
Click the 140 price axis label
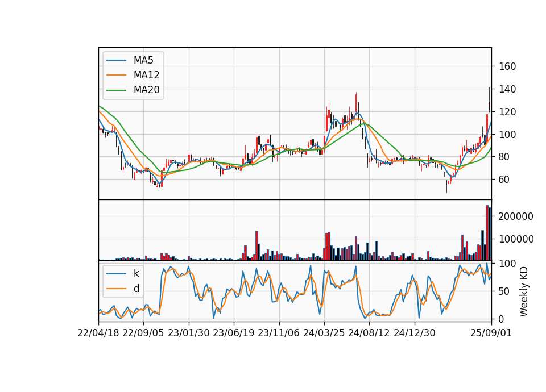tap(507, 89)
